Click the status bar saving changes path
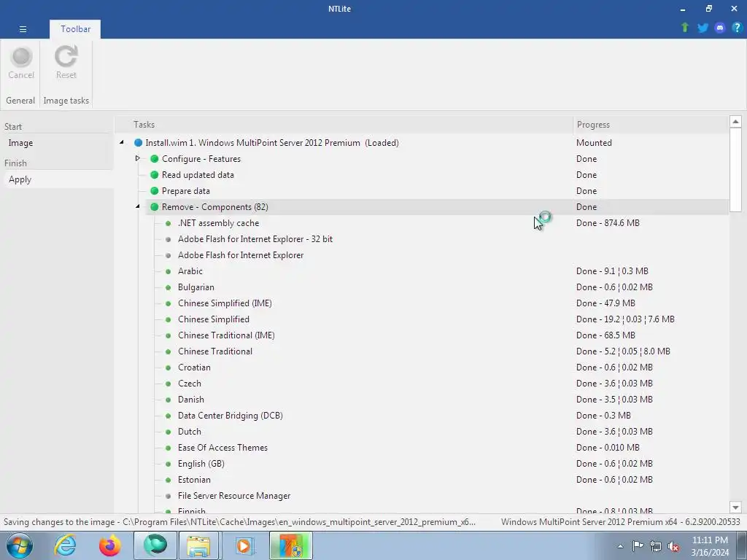This screenshot has width=747, height=560. point(239,522)
